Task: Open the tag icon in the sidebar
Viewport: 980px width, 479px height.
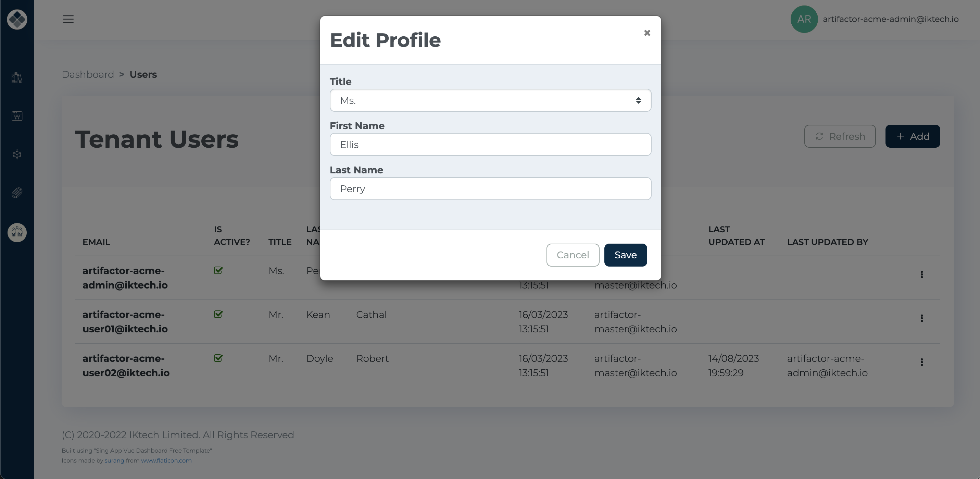Action: tap(17, 193)
